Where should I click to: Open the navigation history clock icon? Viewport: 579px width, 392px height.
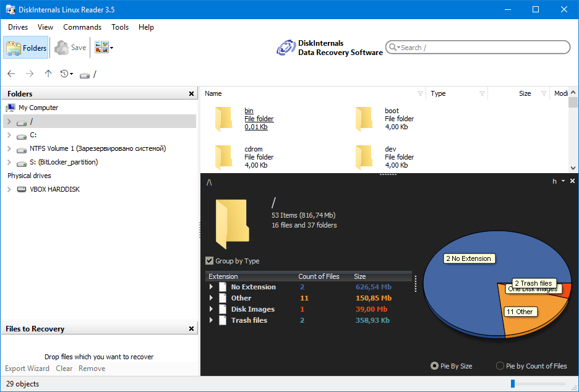(x=65, y=74)
